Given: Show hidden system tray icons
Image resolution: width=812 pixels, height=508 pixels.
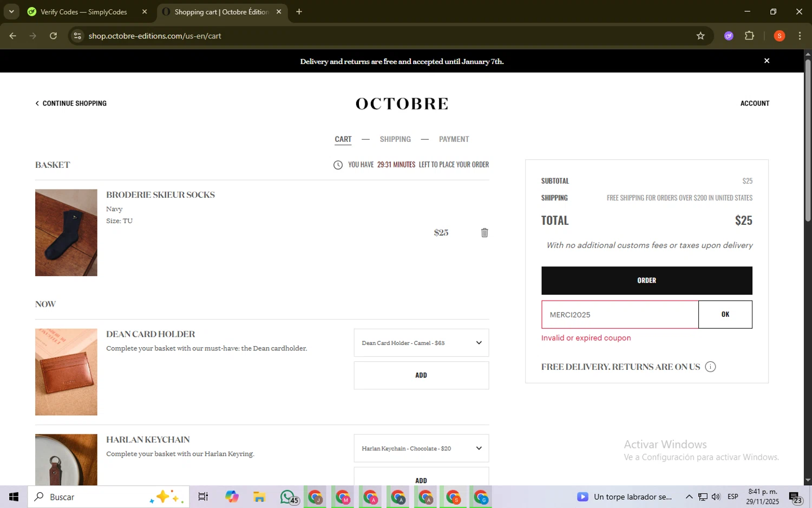Looking at the screenshot, I should tap(689, 497).
